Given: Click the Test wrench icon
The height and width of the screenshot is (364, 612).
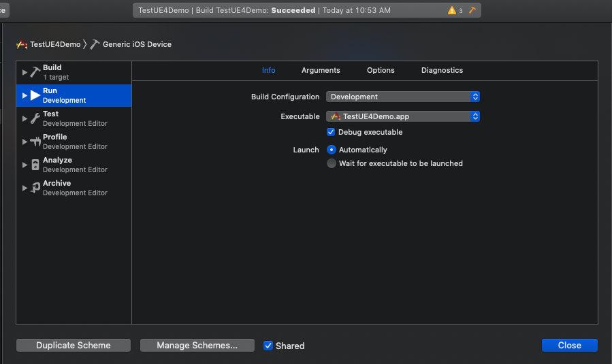Looking at the screenshot, I should click(x=35, y=118).
